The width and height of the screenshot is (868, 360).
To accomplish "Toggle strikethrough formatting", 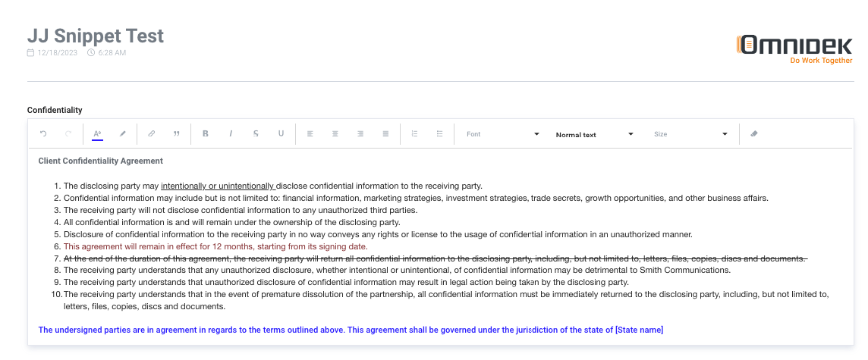I will tap(256, 134).
